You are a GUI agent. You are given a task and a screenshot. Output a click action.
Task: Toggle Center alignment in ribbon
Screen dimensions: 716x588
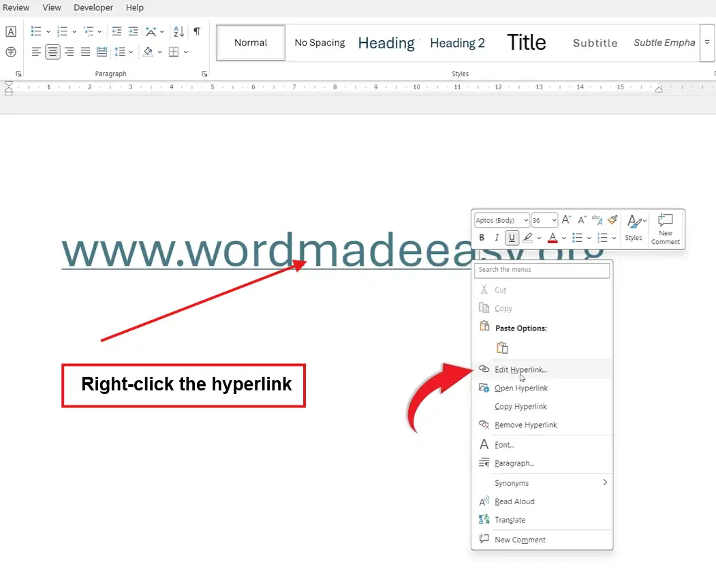(x=52, y=52)
